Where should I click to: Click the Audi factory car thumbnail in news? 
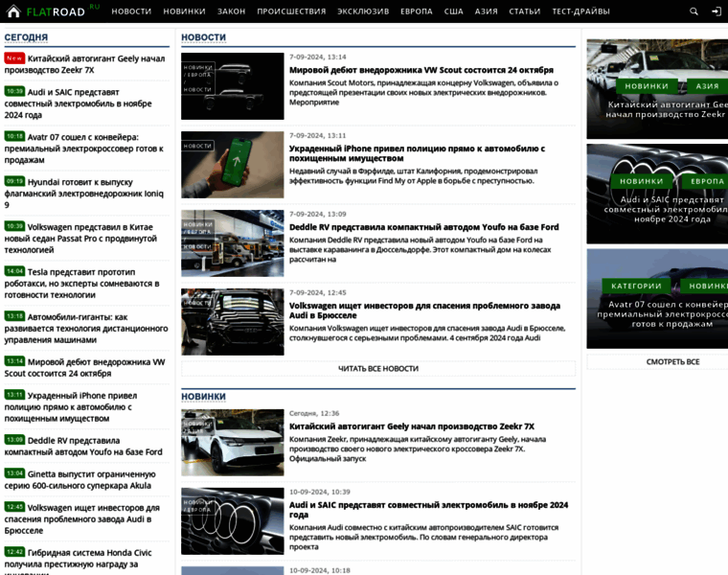[232, 322]
